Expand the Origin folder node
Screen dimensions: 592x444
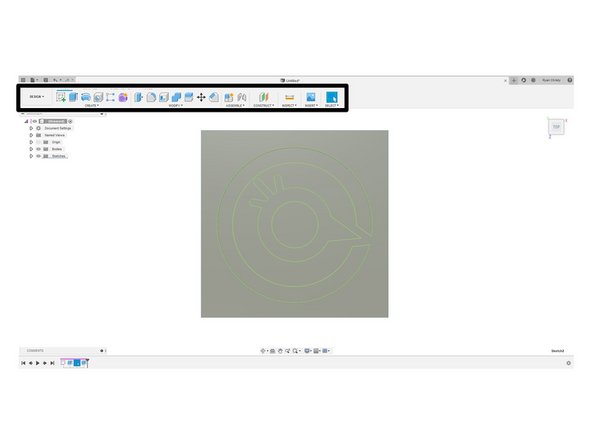pyautogui.click(x=31, y=142)
